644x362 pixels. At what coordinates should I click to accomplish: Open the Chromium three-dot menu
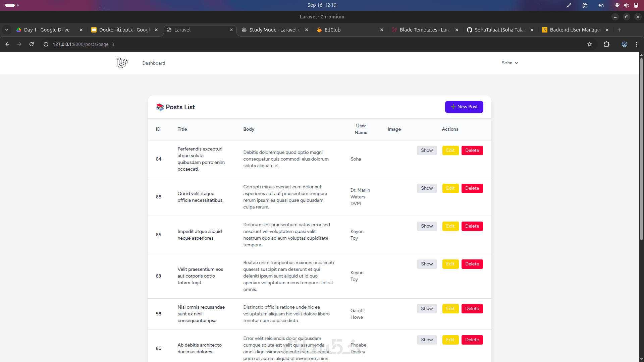click(637, 44)
